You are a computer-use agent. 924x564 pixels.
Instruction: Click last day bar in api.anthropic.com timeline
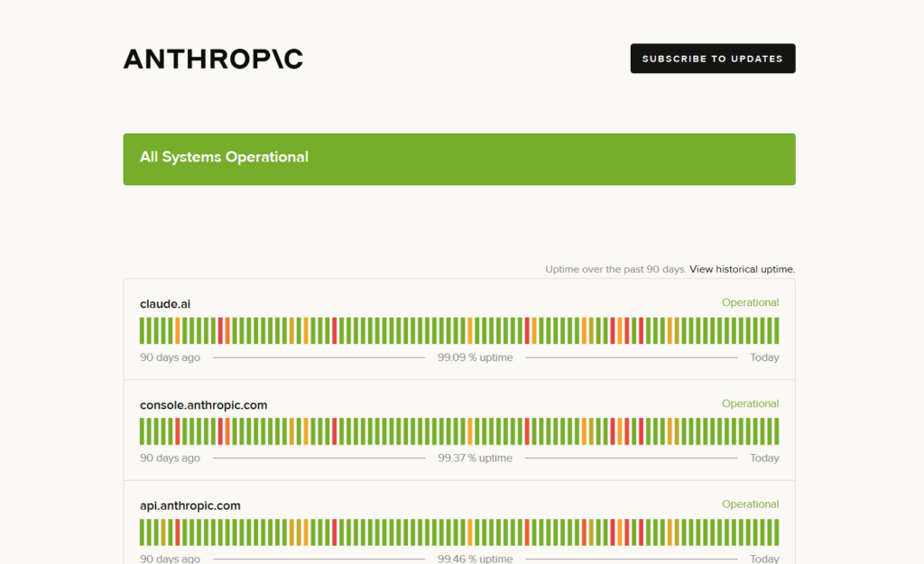click(x=776, y=532)
